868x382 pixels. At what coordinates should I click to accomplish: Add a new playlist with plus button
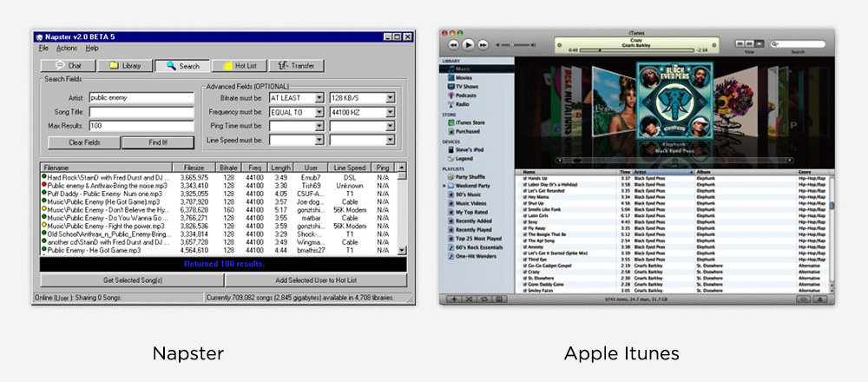tap(453, 299)
